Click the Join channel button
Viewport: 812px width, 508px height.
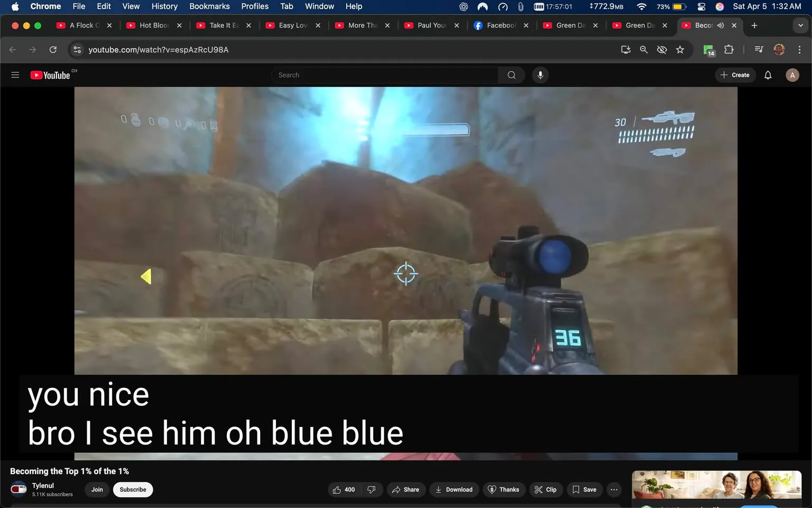[x=97, y=489]
